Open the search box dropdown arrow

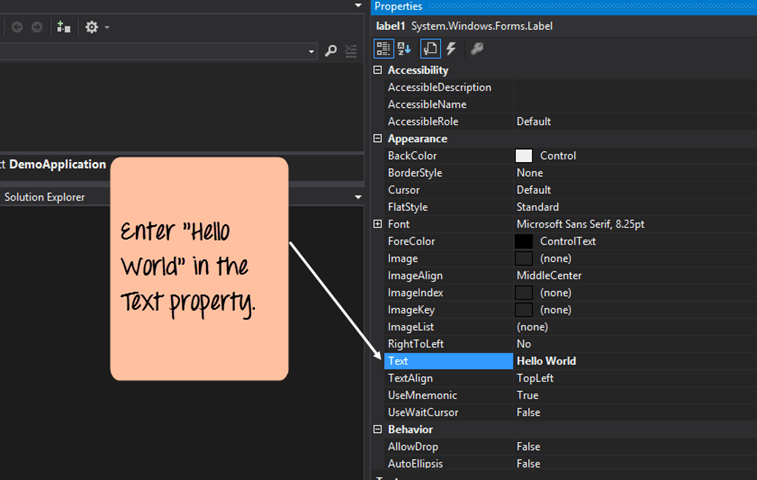(312, 51)
